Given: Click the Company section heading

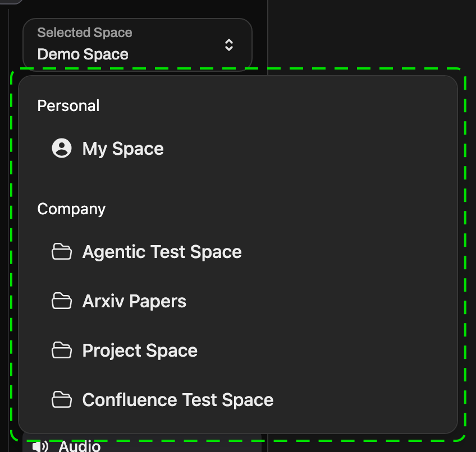Looking at the screenshot, I should point(71,209).
